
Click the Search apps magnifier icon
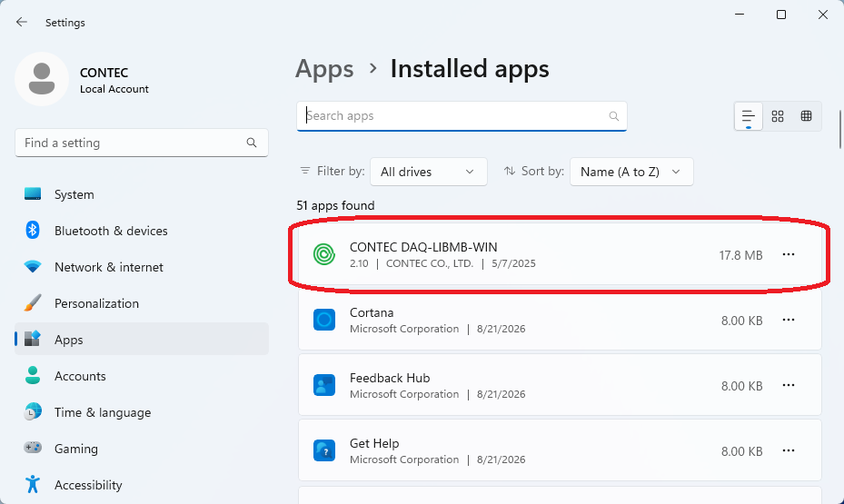coord(613,116)
